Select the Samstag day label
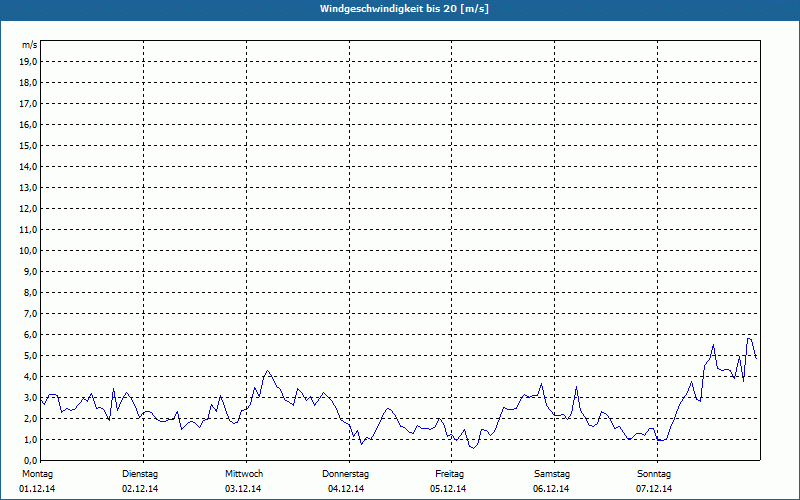The image size is (800, 500). coord(552,473)
